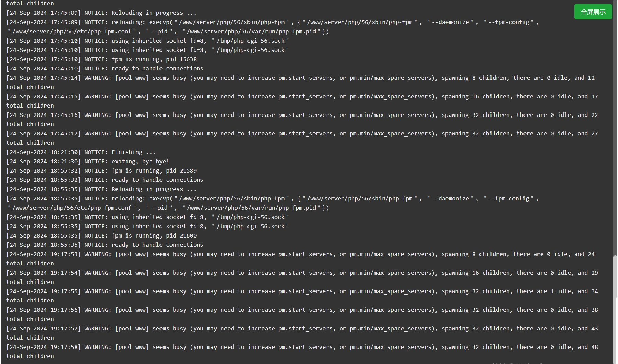Select the line showing fpm running pid 21589
The image size is (618, 364).
pyautogui.click(x=101, y=170)
